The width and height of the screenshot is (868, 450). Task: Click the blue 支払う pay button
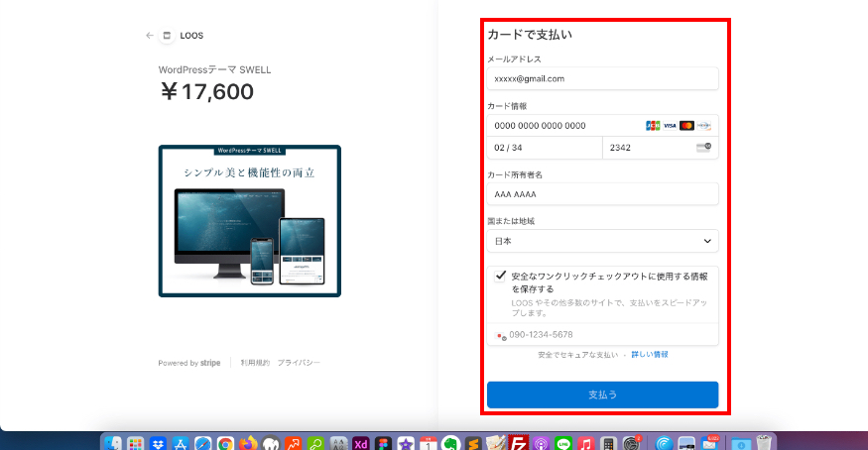click(x=602, y=394)
